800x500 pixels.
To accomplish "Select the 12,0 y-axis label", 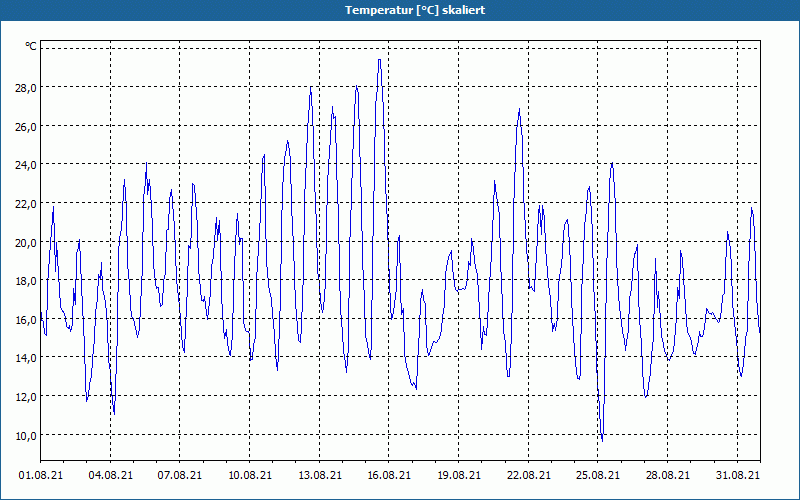I will (x=25, y=396).
